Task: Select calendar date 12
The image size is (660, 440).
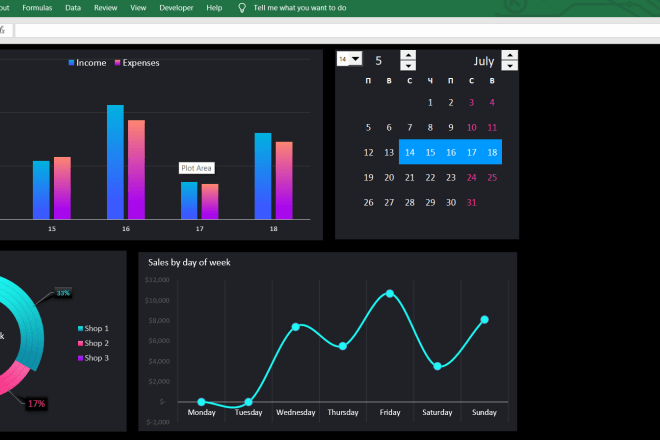Action: [368, 152]
